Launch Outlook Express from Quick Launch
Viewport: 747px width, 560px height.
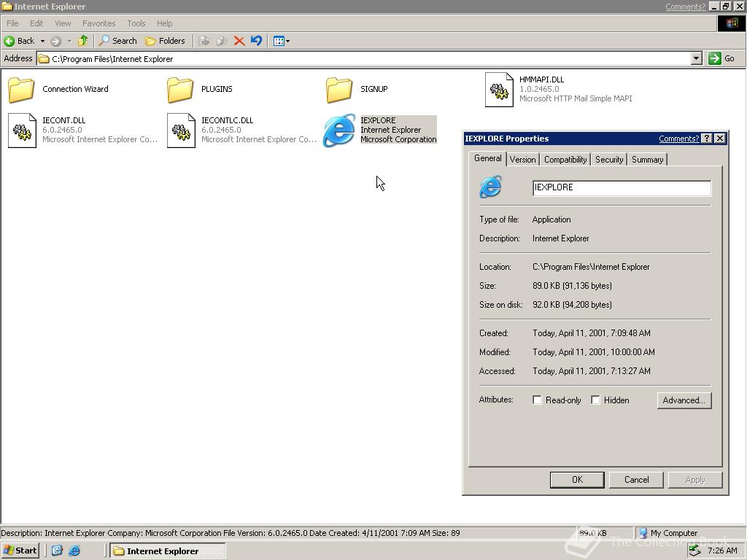(57, 551)
